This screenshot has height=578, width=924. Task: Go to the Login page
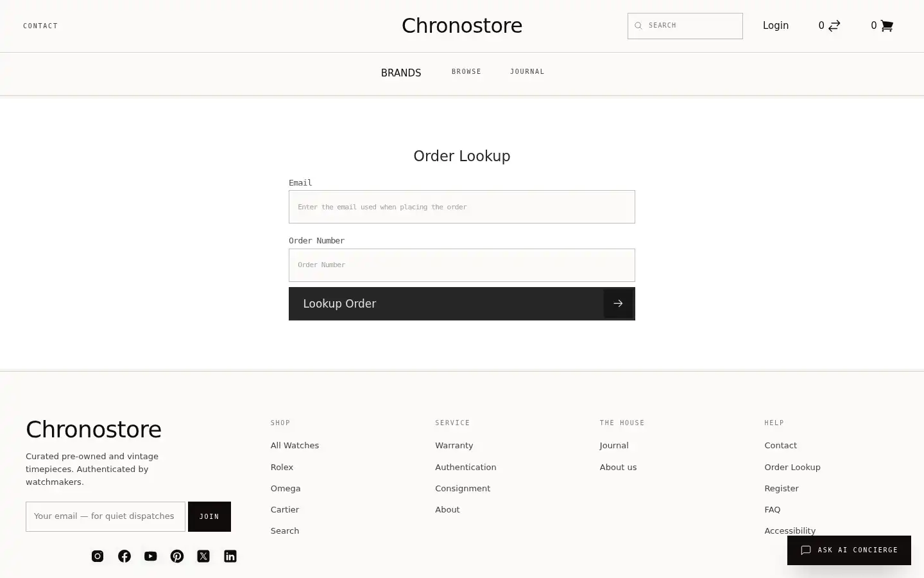coord(776,26)
